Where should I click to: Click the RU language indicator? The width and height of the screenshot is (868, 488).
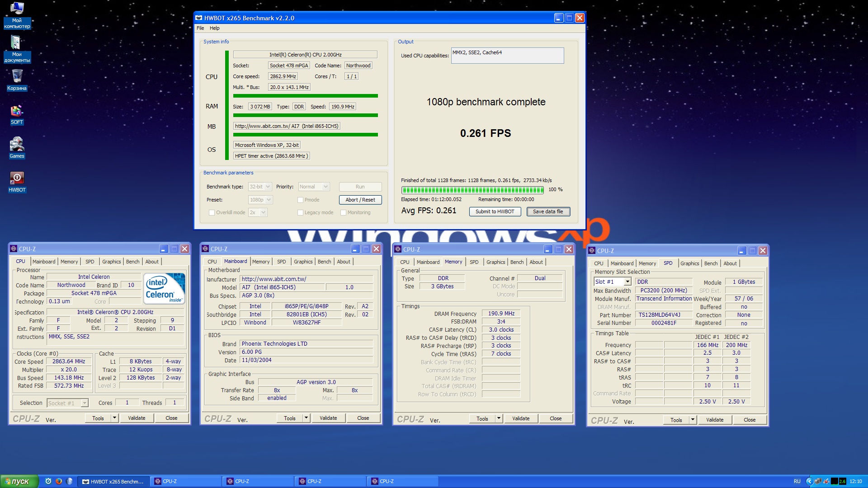pyautogui.click(x=797, y=481)
